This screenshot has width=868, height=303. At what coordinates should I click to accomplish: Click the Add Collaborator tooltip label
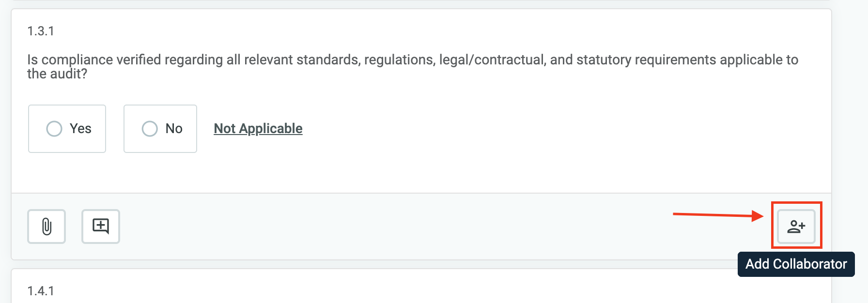coord(796,264)
